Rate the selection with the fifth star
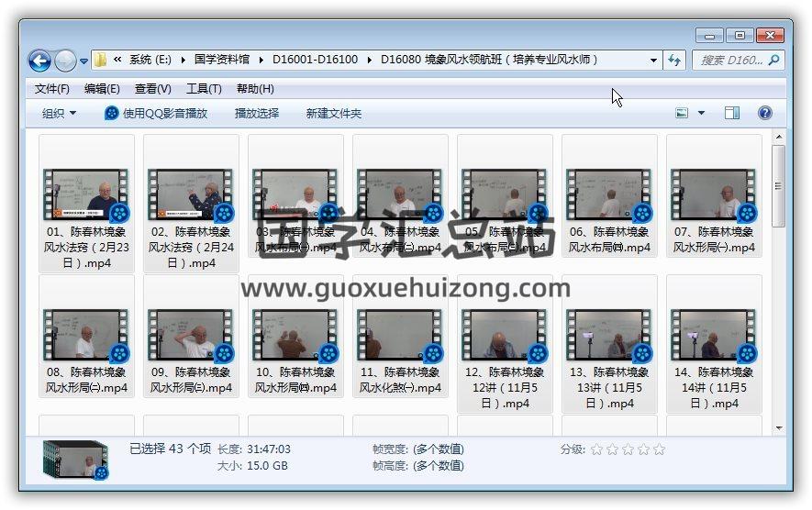The image size is (812, 510). coord(659,449)
